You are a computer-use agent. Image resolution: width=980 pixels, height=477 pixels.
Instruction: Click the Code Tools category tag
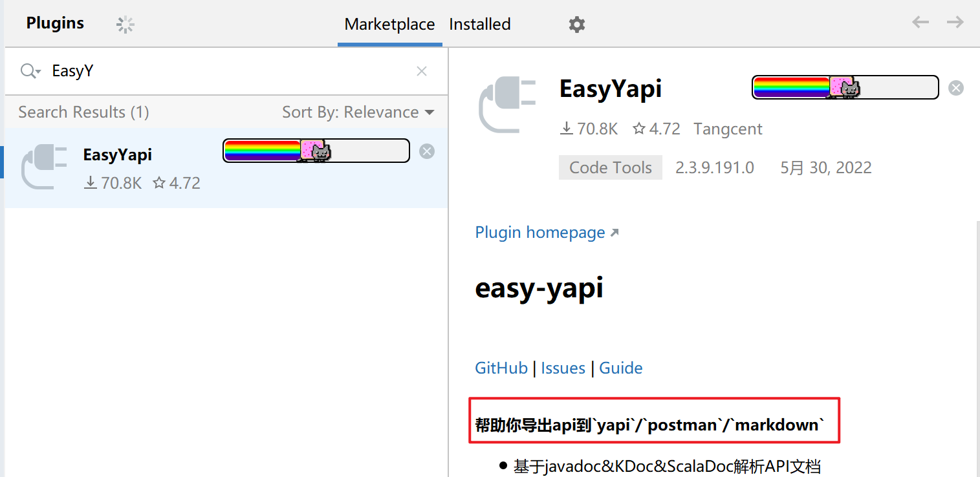click(611, 167)
